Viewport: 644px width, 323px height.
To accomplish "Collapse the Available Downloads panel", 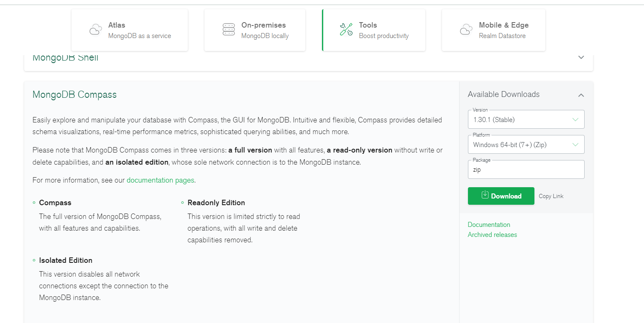I will coord(581,95).
